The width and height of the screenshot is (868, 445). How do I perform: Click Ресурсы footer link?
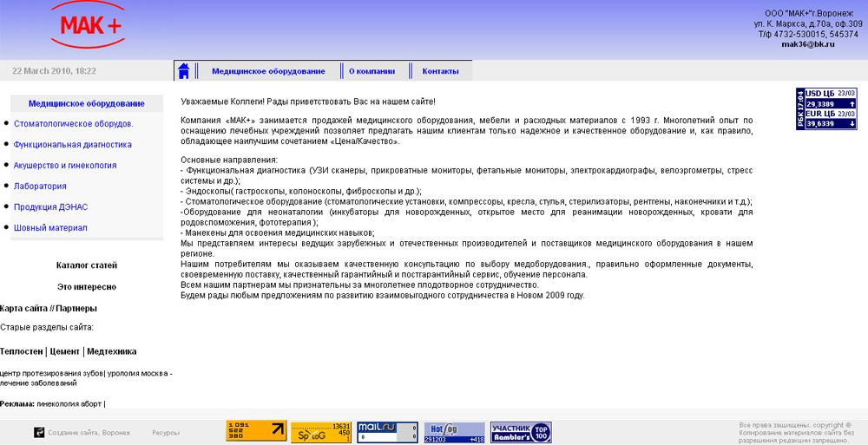pos(166,433)
